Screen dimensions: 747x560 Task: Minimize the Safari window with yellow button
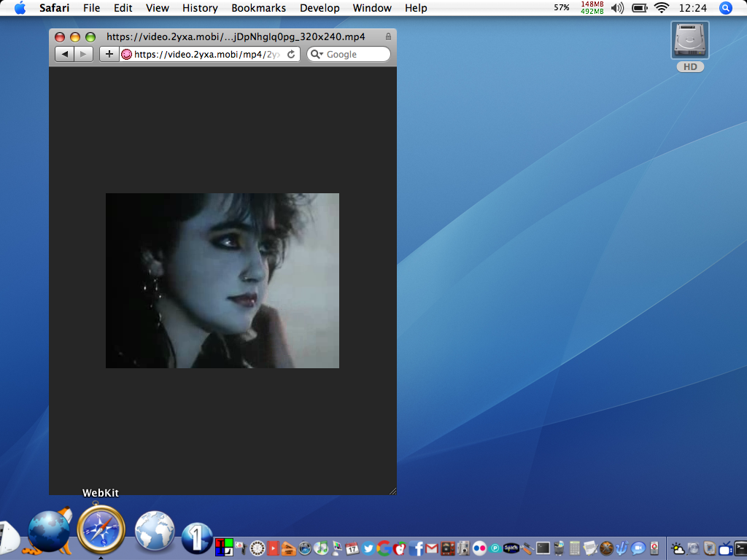pos(75,37)
